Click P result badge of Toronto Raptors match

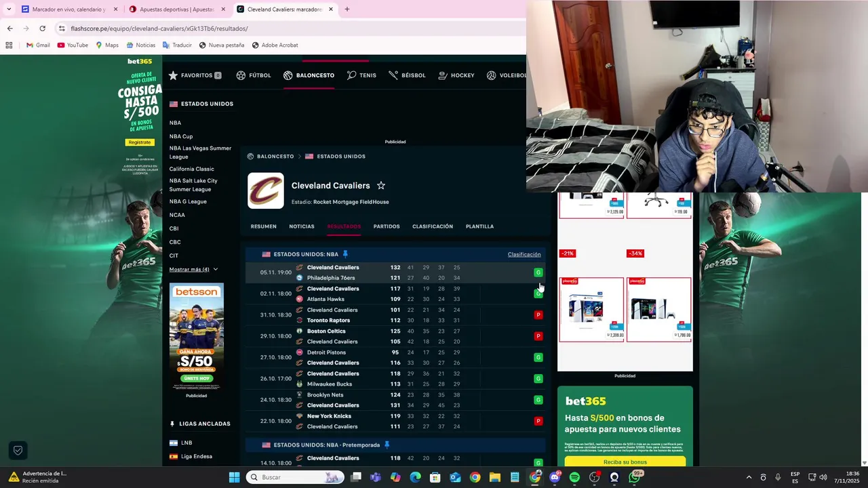click(x=538, y=314)
